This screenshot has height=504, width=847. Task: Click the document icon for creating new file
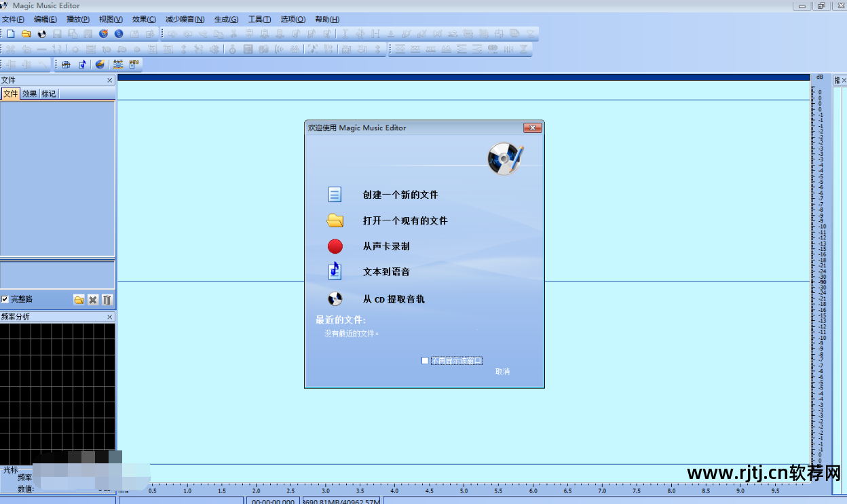pos(335,195)
